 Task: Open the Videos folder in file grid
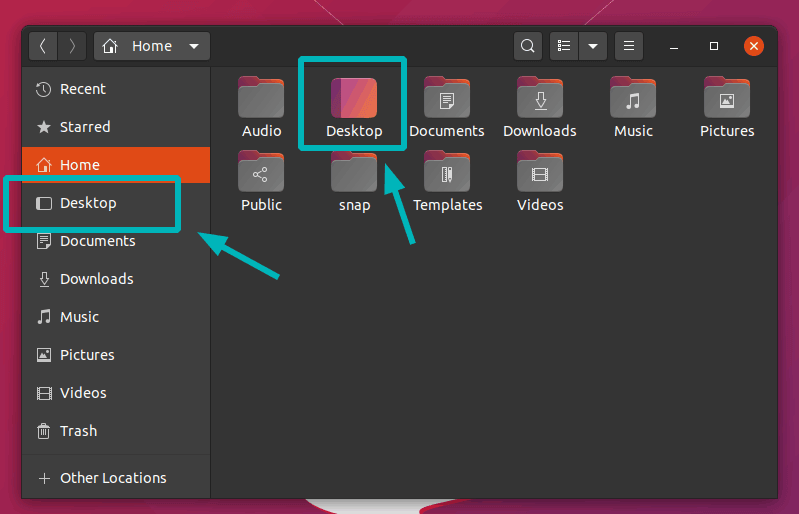pos(540,173)
